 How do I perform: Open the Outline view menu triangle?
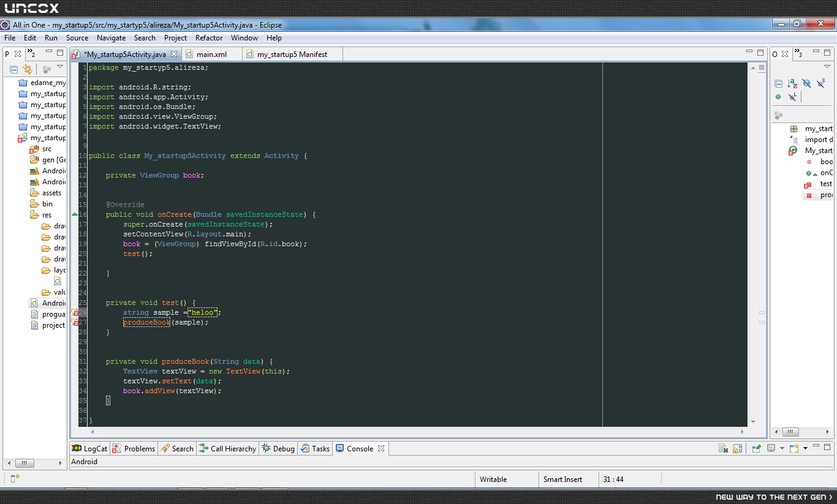(827, 66)
